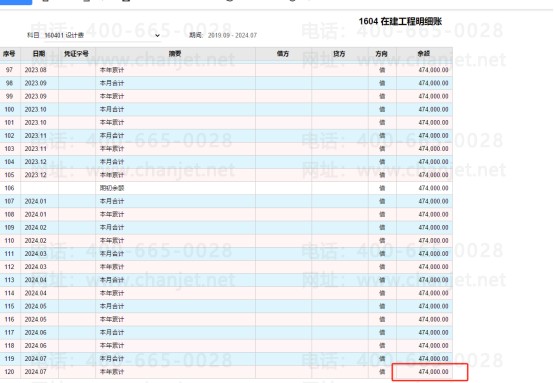Select row number 106
The height and width of the screenshot is (383, 554).
coord(10,188)
